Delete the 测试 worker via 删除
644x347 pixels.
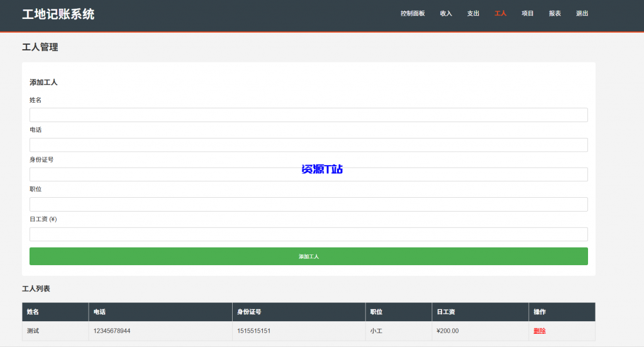539,331
